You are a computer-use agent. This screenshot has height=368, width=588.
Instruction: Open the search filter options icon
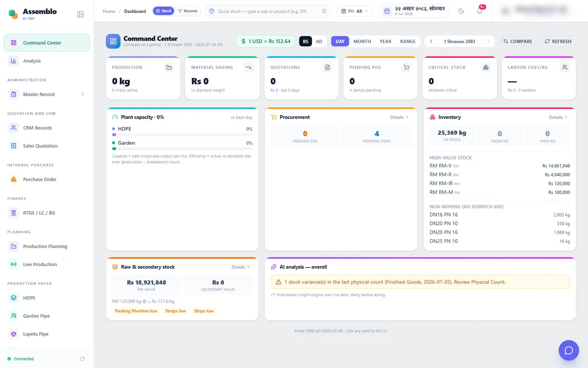coord(324,11)
